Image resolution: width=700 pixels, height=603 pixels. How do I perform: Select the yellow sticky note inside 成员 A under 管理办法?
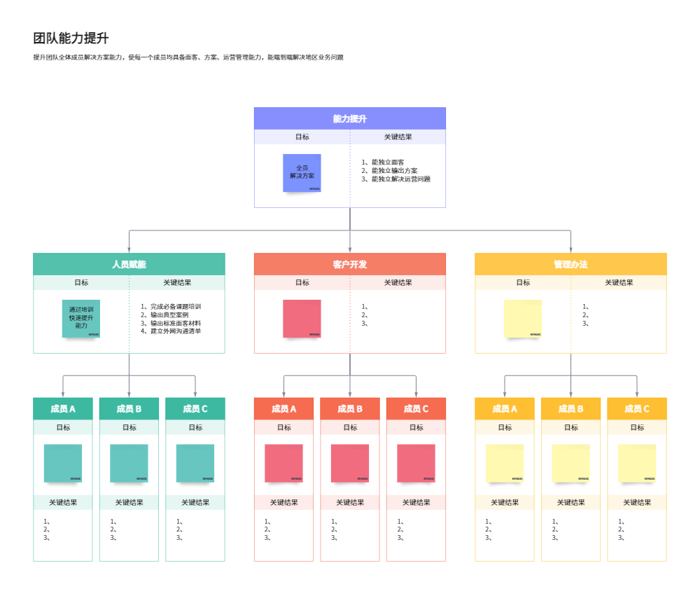point(504,463)
